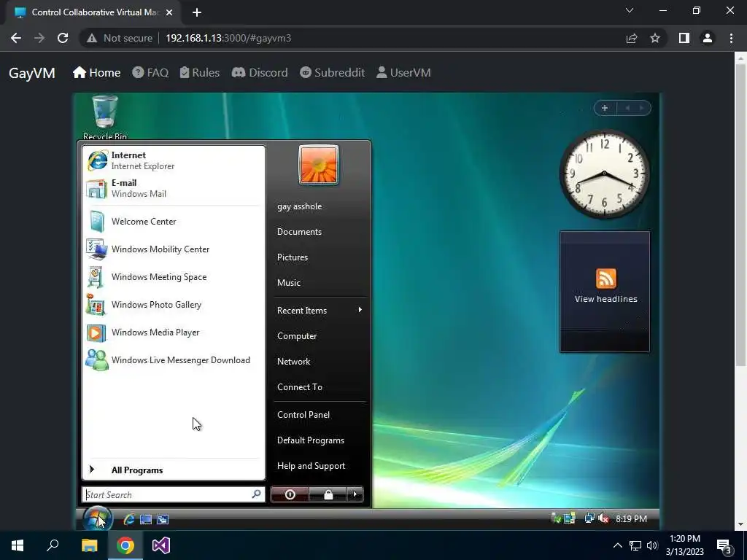The width and height of the screenshot is (747, 560).
Task: Expand Recent Items submenu
Action: coord(320,311)
